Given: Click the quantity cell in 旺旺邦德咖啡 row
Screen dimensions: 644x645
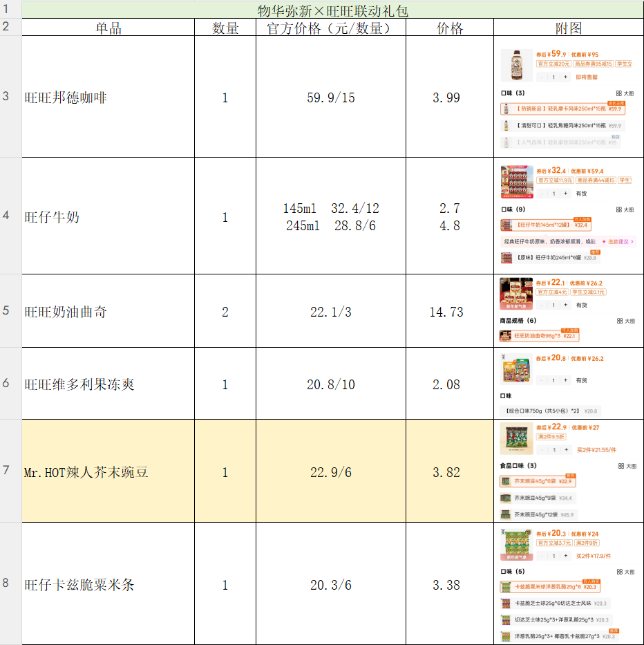Looking at the screenshot, I should coord(225,97).
